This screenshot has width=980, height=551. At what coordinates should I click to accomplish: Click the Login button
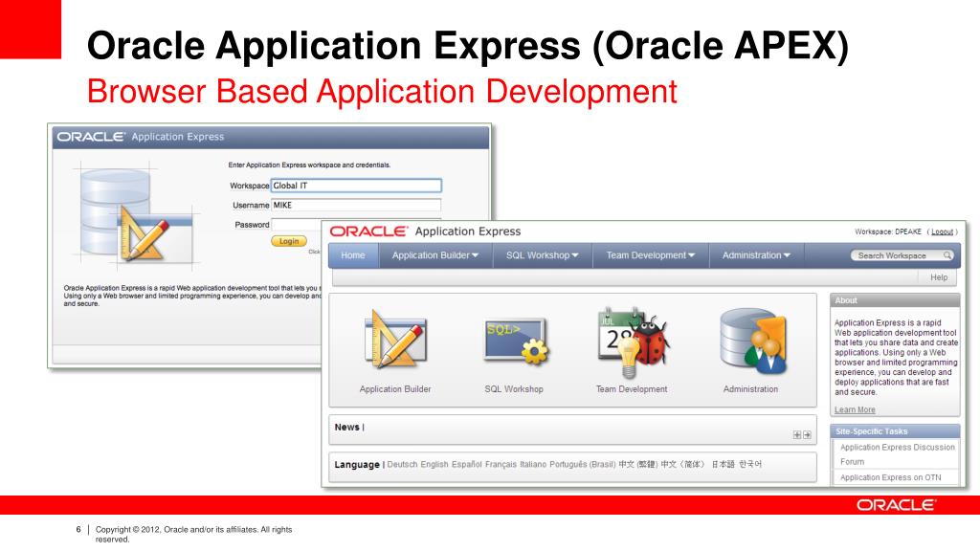click(x=289, y=241)
